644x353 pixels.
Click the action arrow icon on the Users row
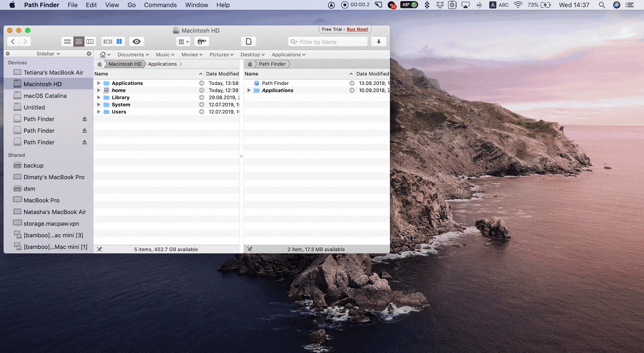tap(202, 112)
